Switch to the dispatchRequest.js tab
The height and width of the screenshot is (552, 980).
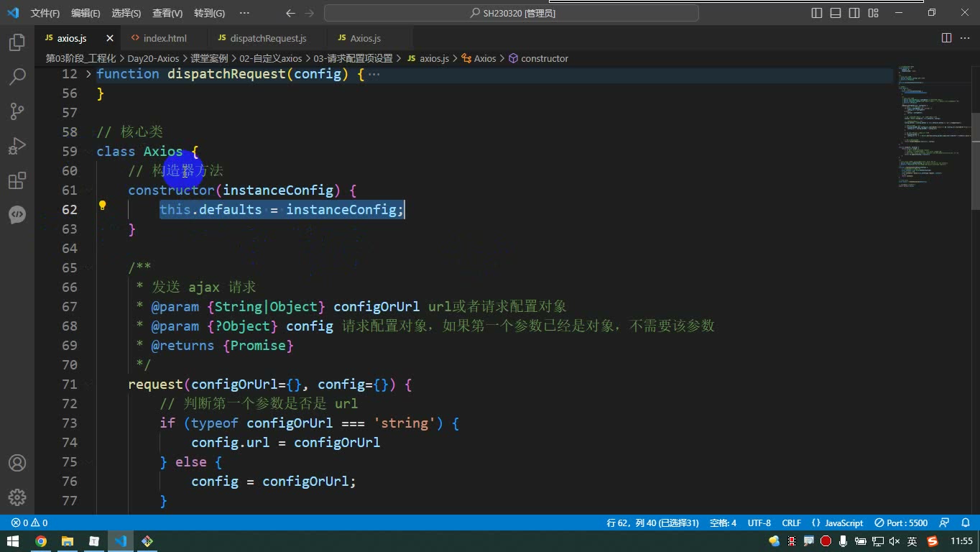pos(268,38)
